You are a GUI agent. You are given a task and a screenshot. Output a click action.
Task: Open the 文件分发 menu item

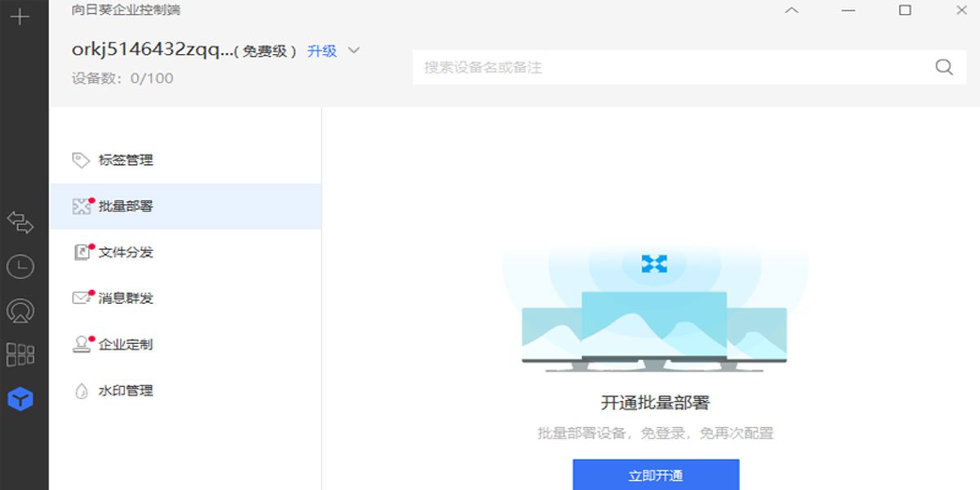click(126, 252)
